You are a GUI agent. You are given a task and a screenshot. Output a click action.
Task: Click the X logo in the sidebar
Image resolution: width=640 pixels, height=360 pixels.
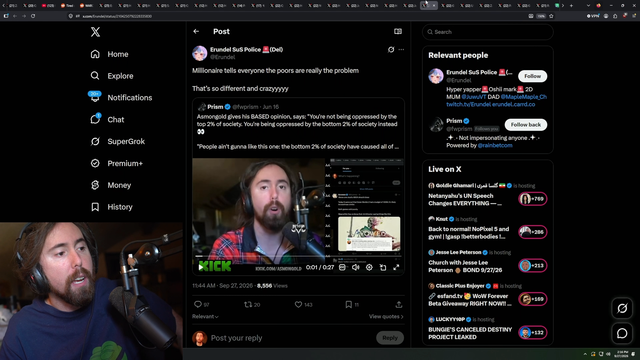coord(95,32)
